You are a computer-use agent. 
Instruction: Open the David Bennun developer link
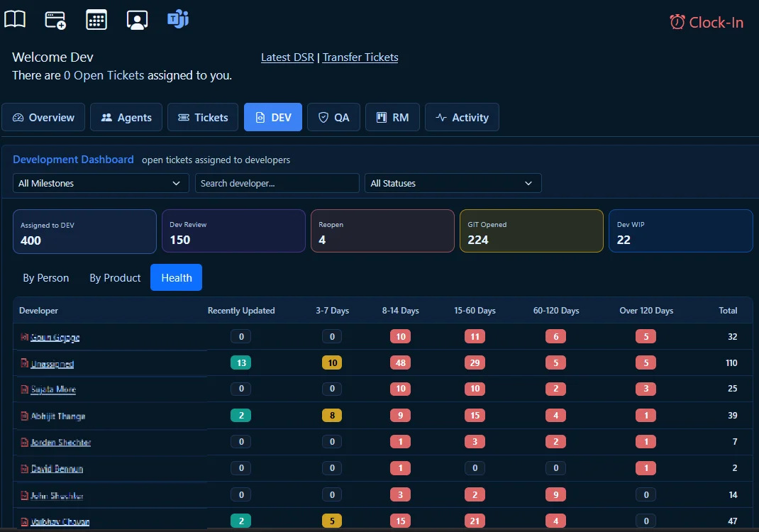click(57, 469)
